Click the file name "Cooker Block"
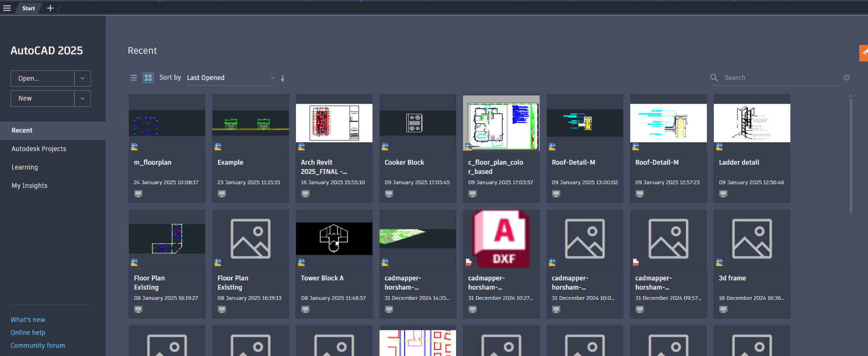 (405, 163)
